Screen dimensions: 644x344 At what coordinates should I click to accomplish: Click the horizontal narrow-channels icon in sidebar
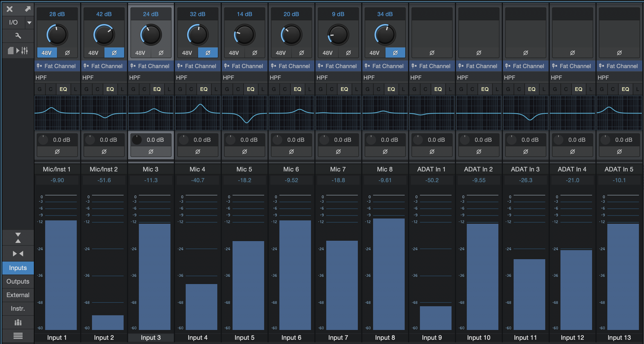point(18,253)
